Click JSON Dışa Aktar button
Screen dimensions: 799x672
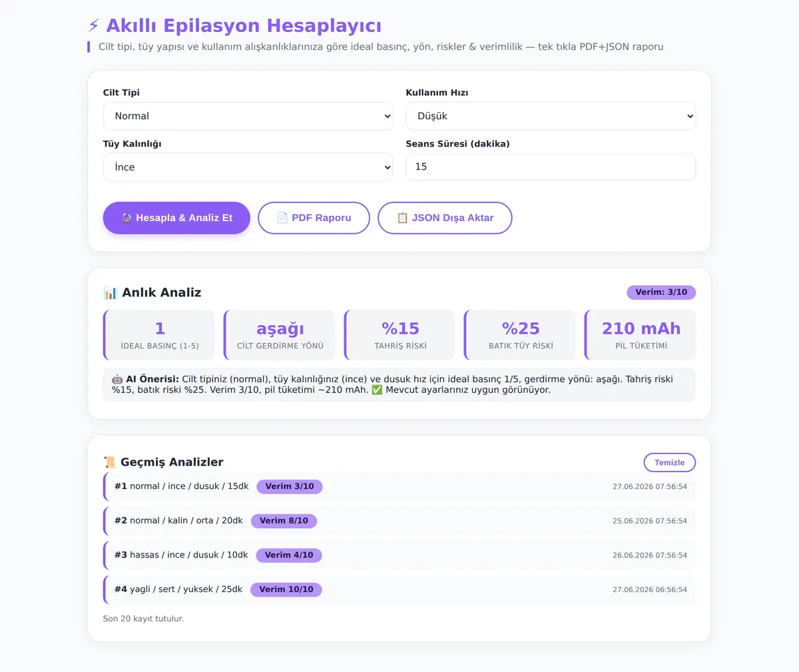(x=445, y=218)
